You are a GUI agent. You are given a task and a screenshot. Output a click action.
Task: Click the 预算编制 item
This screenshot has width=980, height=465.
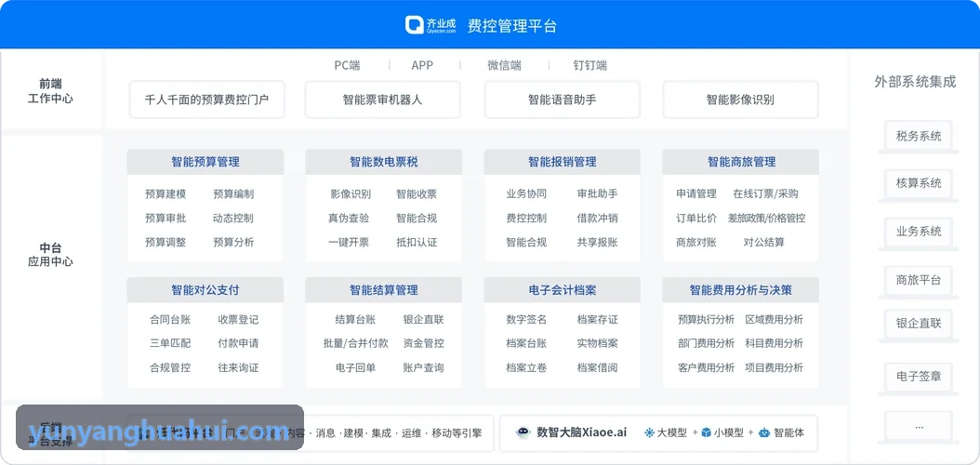tap(233, 194)
